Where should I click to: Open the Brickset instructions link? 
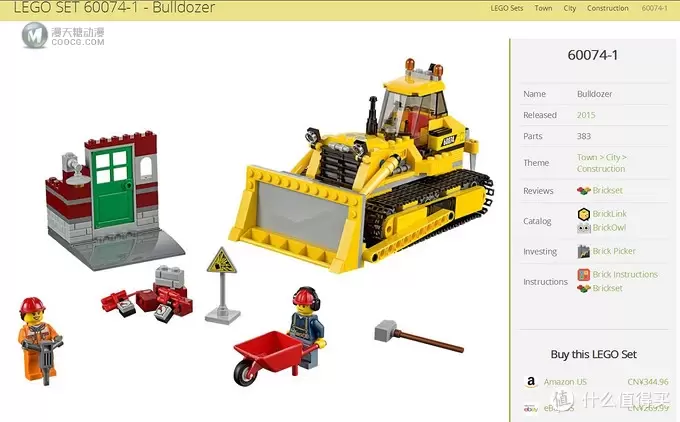coord(607,288)
